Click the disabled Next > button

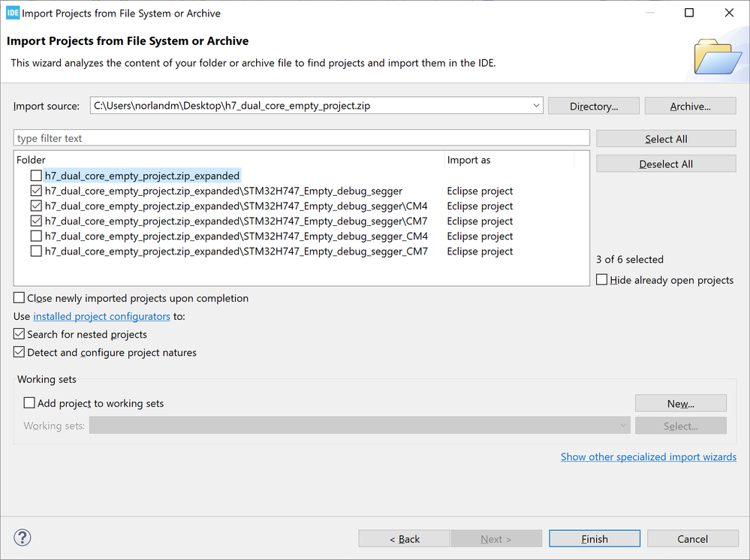(x=496, y=539)
